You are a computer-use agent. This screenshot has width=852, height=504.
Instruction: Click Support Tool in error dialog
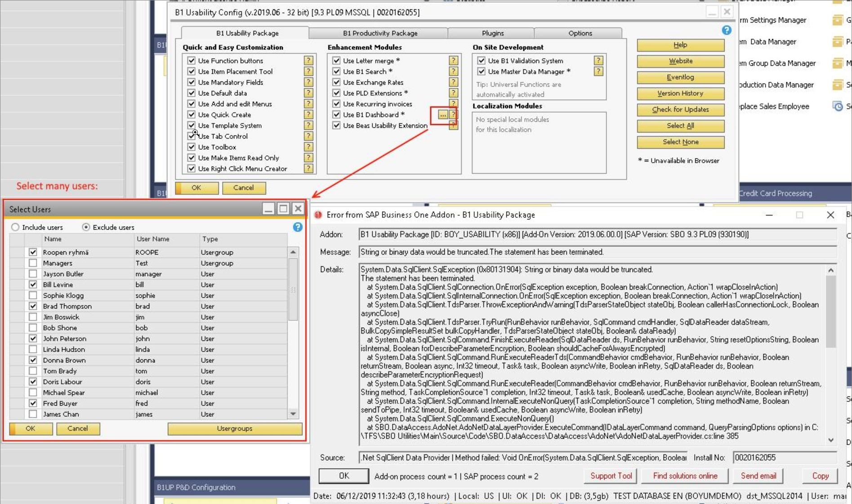611,476
